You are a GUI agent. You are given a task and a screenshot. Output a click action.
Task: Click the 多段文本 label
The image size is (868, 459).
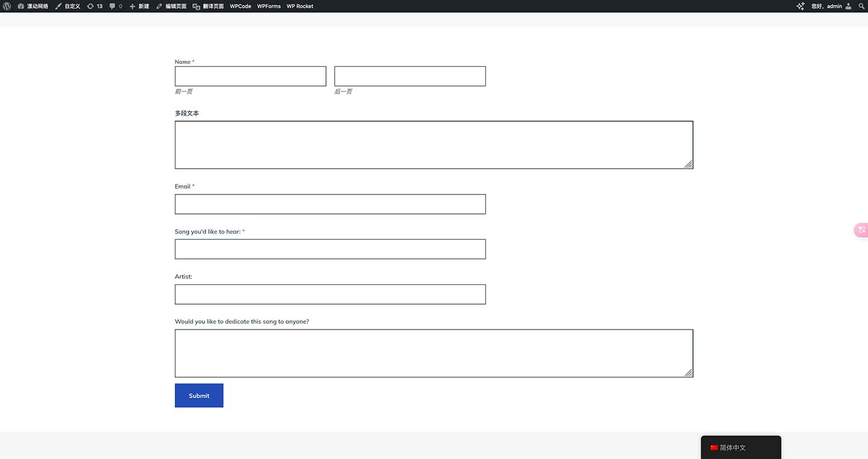[x=187, y=113]
